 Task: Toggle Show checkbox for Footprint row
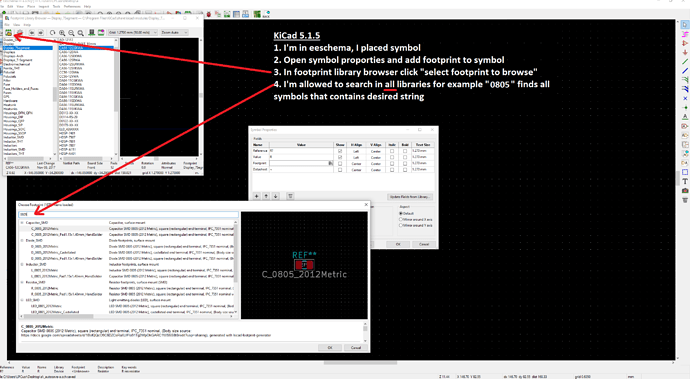click(340, 163)
